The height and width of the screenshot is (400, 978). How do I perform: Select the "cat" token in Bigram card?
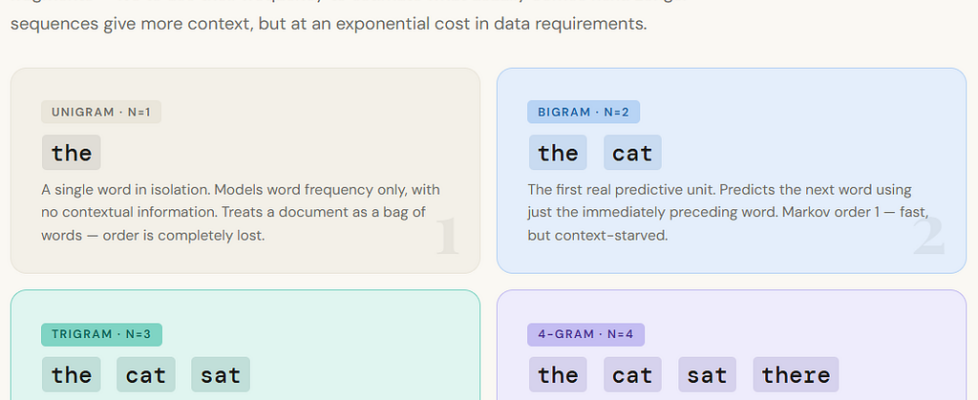pos(632,153)
